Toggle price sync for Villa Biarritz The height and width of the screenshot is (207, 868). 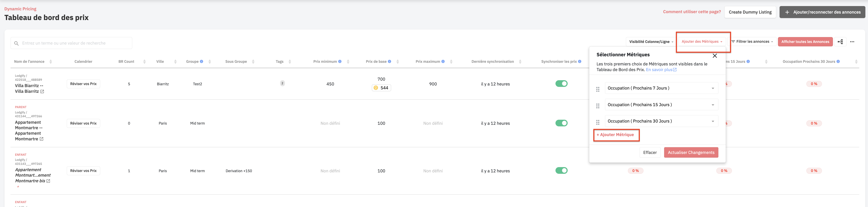click(561, 83)
